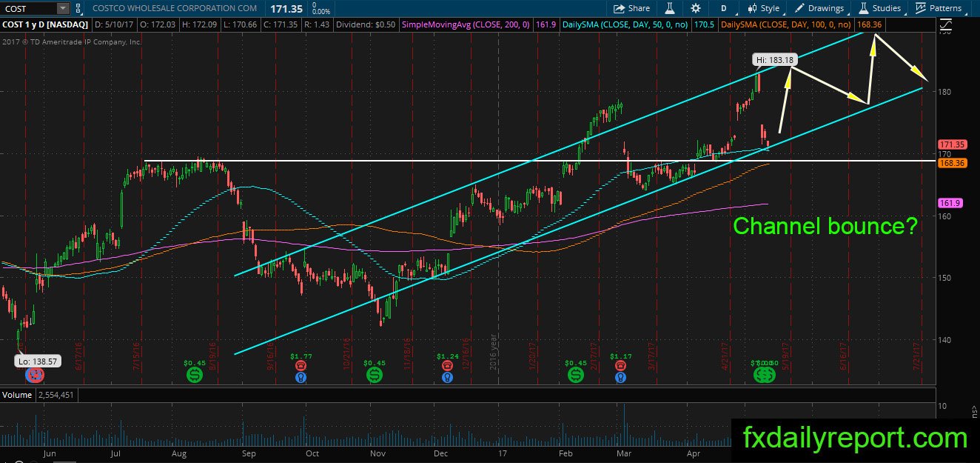Open the flask icon next to Share
The image size is (980, 463).
coord(669,8)
